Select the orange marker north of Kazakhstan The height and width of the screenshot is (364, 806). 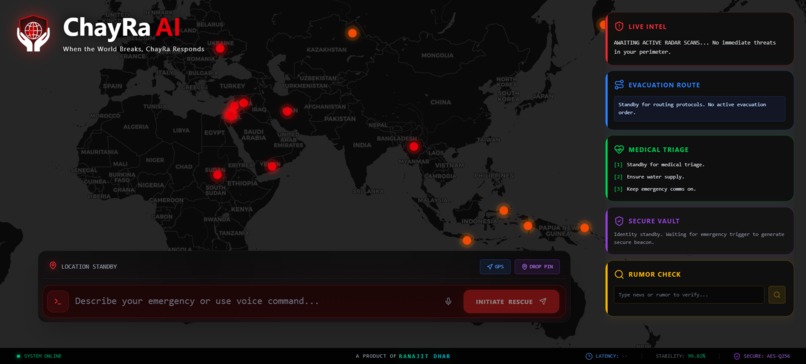pyautogui.click(x=352, y=33)
